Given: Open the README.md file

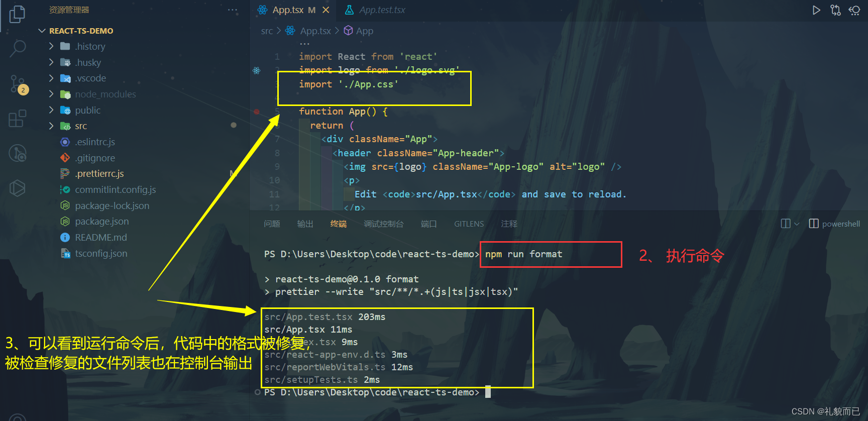Looking at the screenshot, I should [x=101, y=237].
